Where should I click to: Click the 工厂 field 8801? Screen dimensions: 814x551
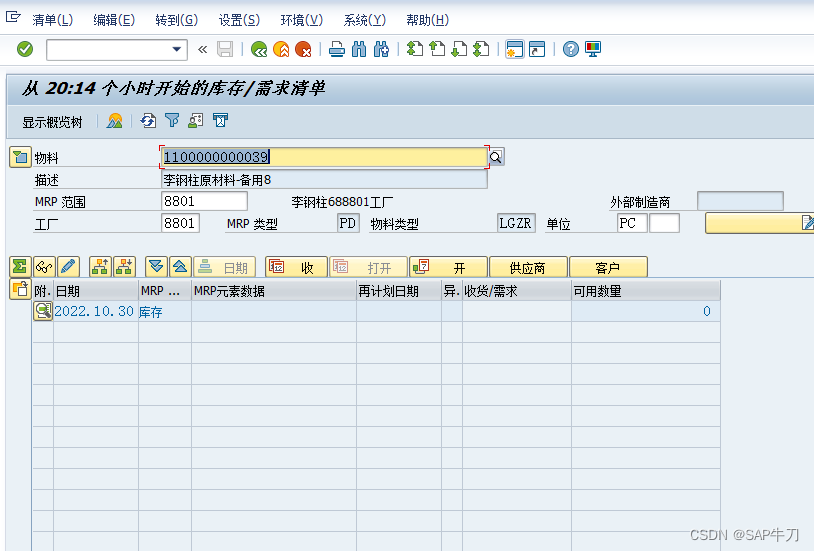(181, 223)
